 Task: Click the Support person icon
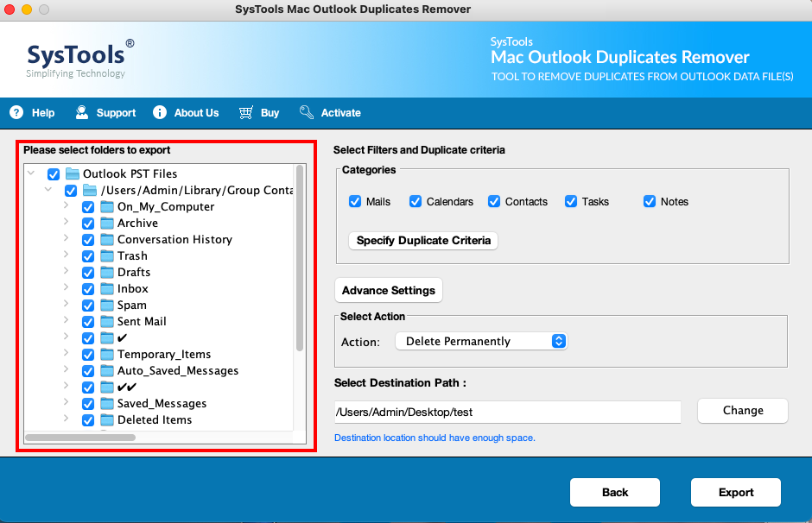point(82,112)
